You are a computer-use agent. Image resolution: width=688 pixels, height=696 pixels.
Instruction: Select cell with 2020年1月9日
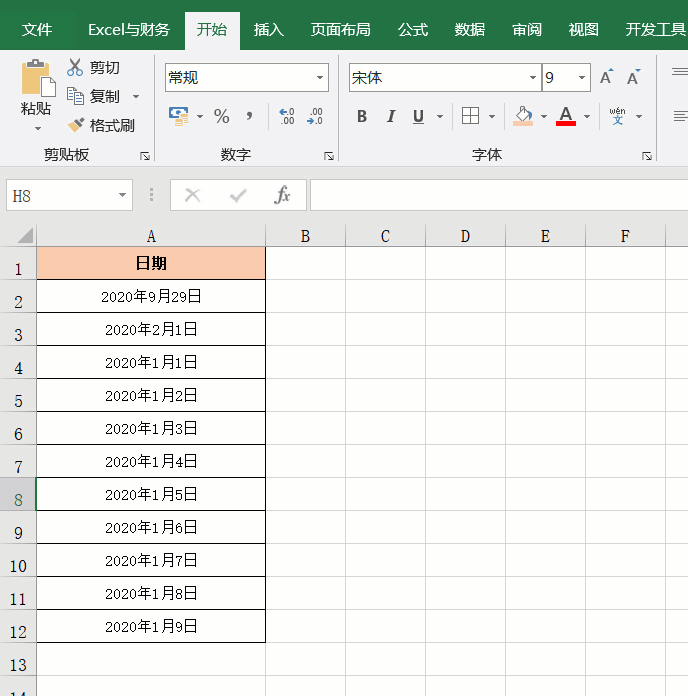pos(151,626)
